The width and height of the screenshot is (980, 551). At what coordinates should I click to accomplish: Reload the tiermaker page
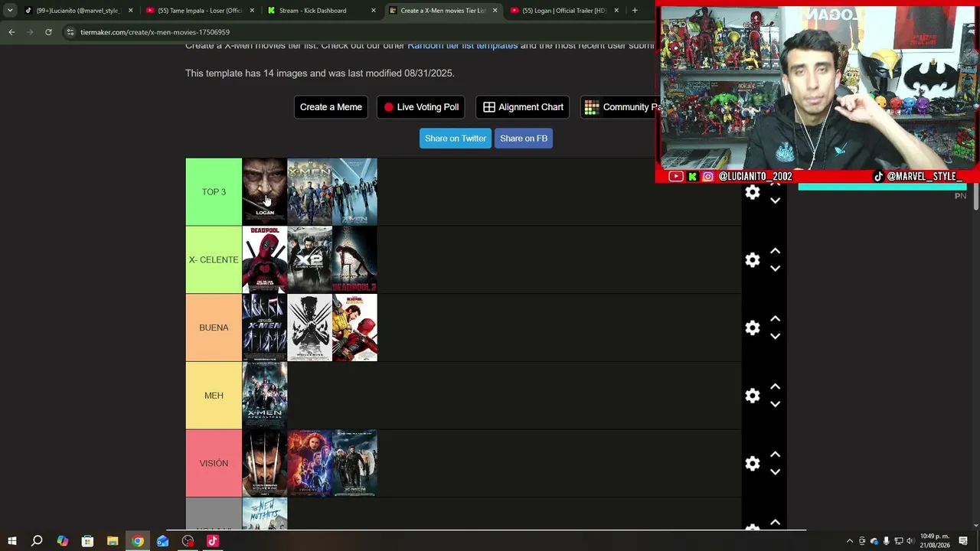click(48, 32)
